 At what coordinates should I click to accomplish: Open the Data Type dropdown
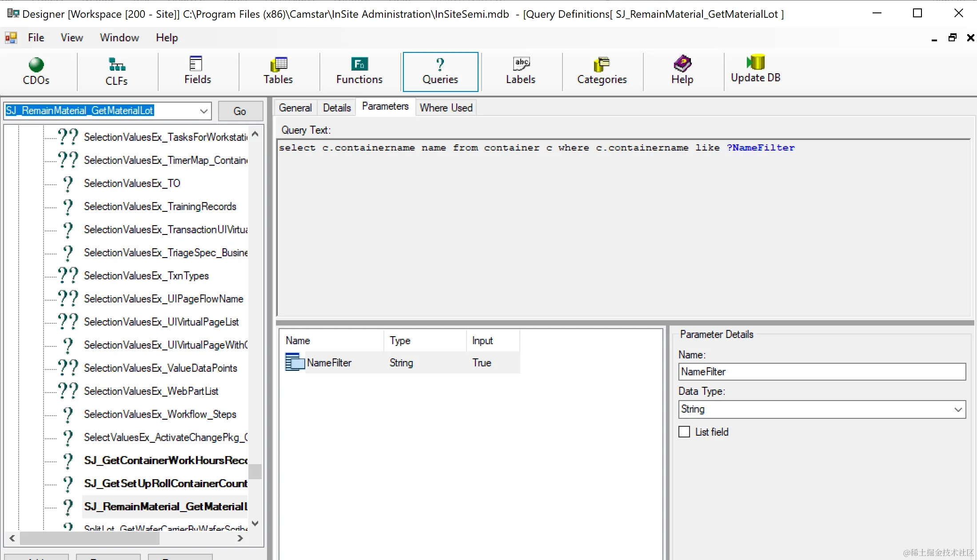pos(958,409)
